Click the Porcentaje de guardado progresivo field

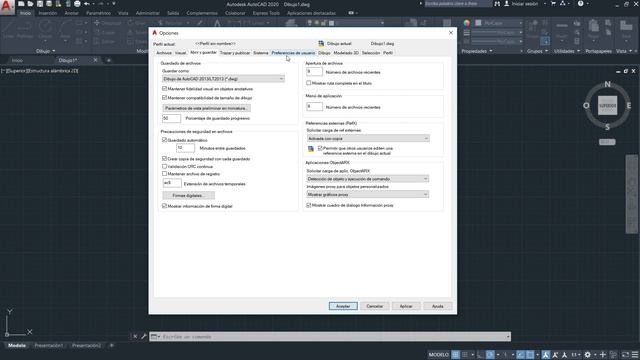(x=171, y=118)
